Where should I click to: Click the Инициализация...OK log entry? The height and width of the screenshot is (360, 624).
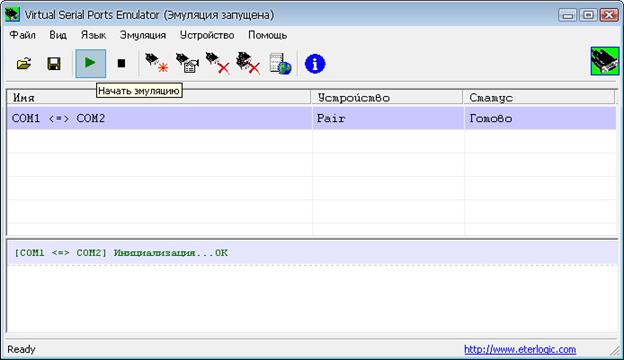312,253
